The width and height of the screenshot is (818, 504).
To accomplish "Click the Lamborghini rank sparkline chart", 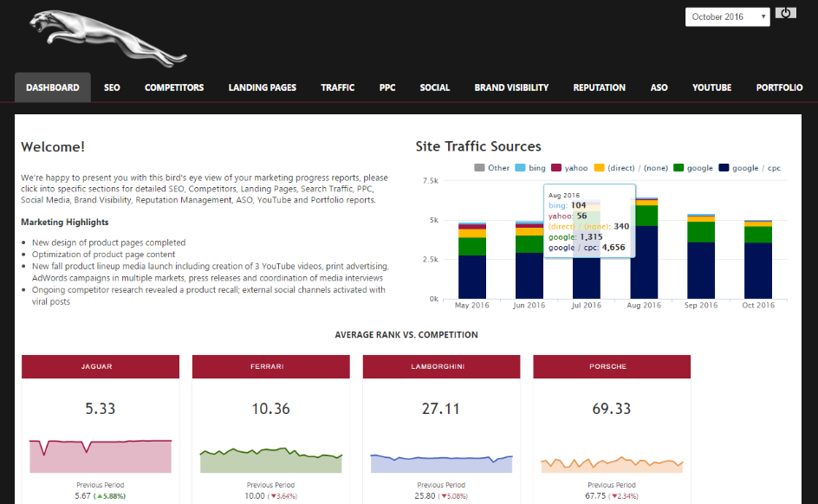I will 441,462.
